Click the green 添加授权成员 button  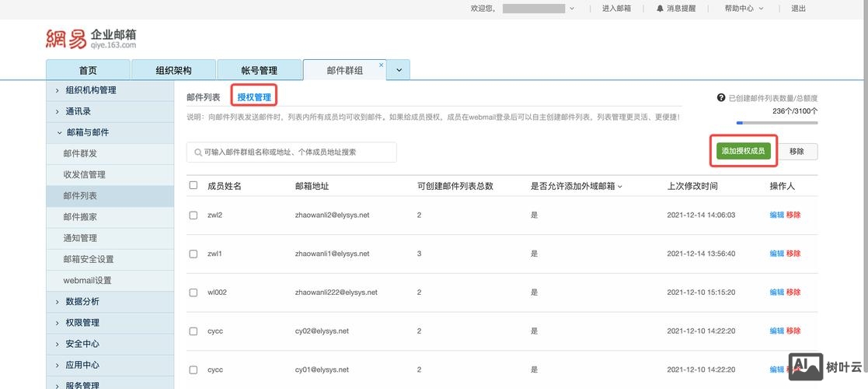tap(744, 151)
